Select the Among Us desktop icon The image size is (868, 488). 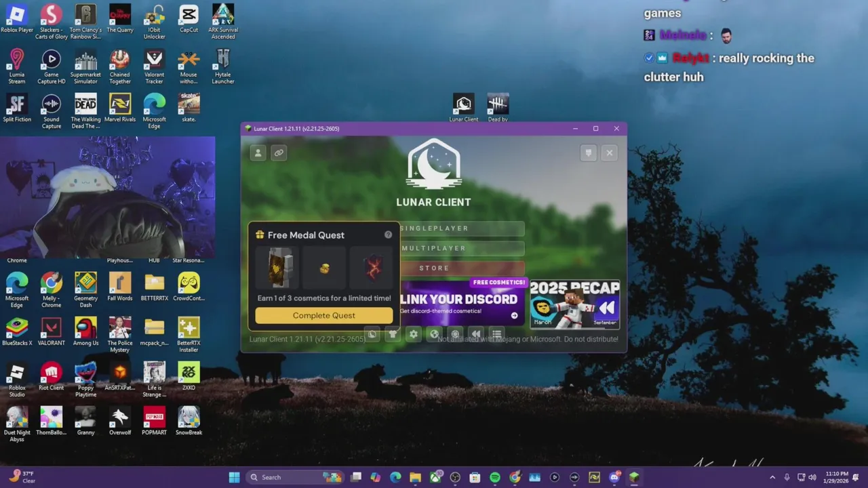85,331
